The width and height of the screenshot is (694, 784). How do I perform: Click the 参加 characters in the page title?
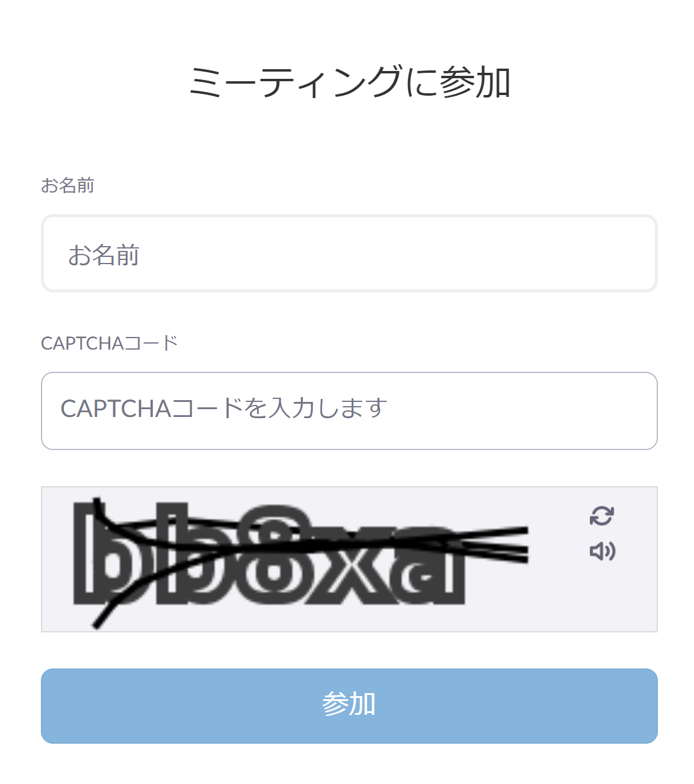tap(476, 82)
